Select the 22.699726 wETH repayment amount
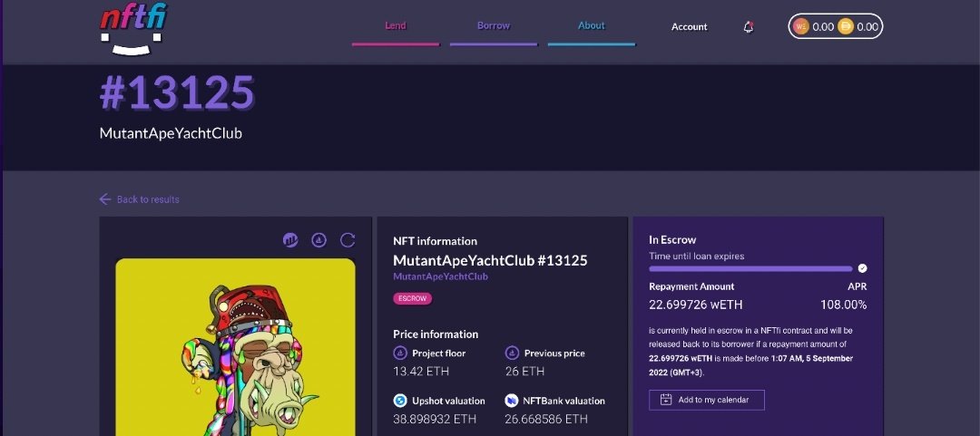 coord(696,305)
